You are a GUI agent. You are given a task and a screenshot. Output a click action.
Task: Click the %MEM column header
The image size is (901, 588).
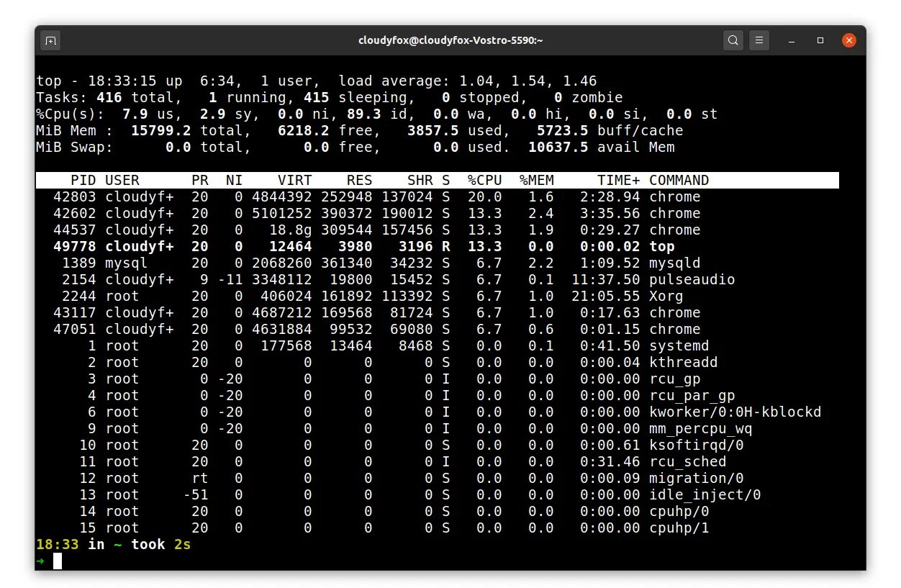pos(536,180)
